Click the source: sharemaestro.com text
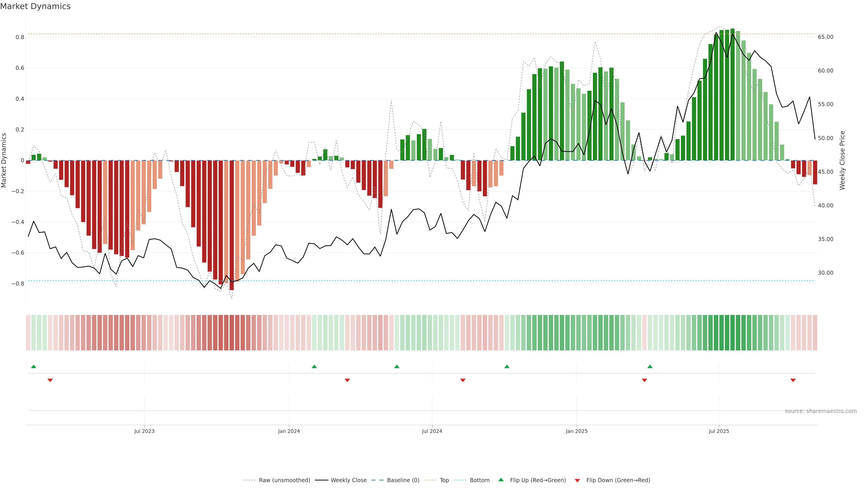The image size is (868, 488). (821, 411)
